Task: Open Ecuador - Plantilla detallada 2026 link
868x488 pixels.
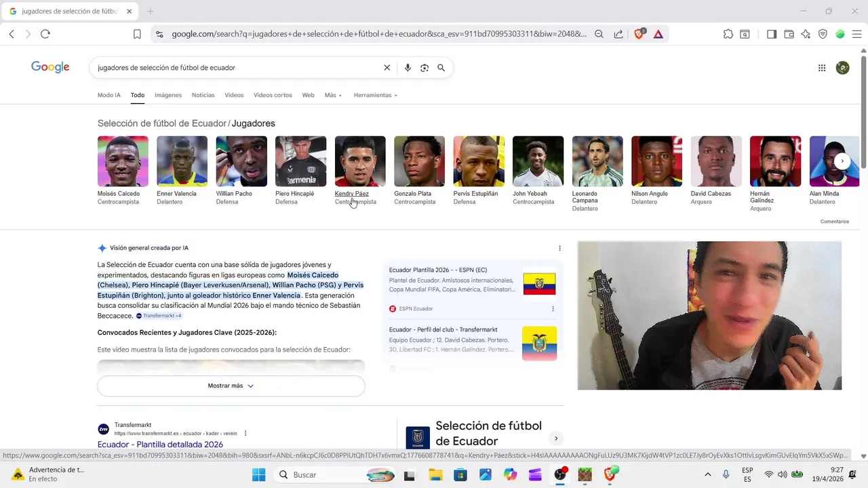Action: (x=160, y=445)
